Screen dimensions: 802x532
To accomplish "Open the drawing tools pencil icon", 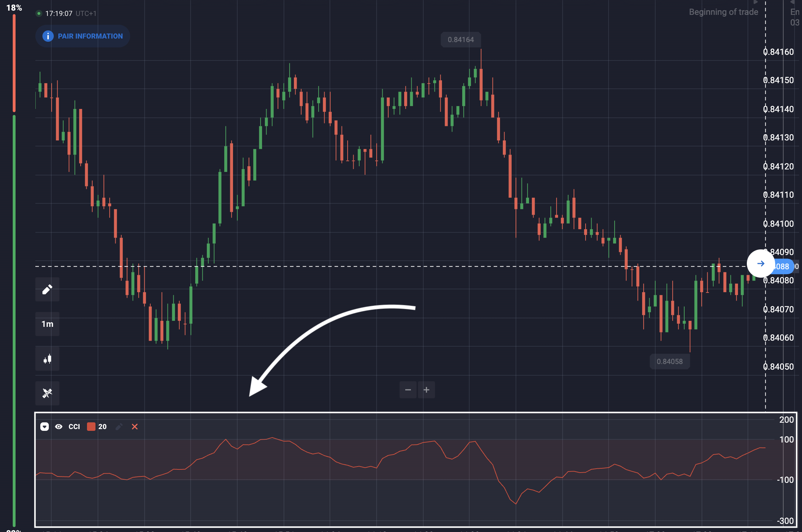I will point(47,290).
